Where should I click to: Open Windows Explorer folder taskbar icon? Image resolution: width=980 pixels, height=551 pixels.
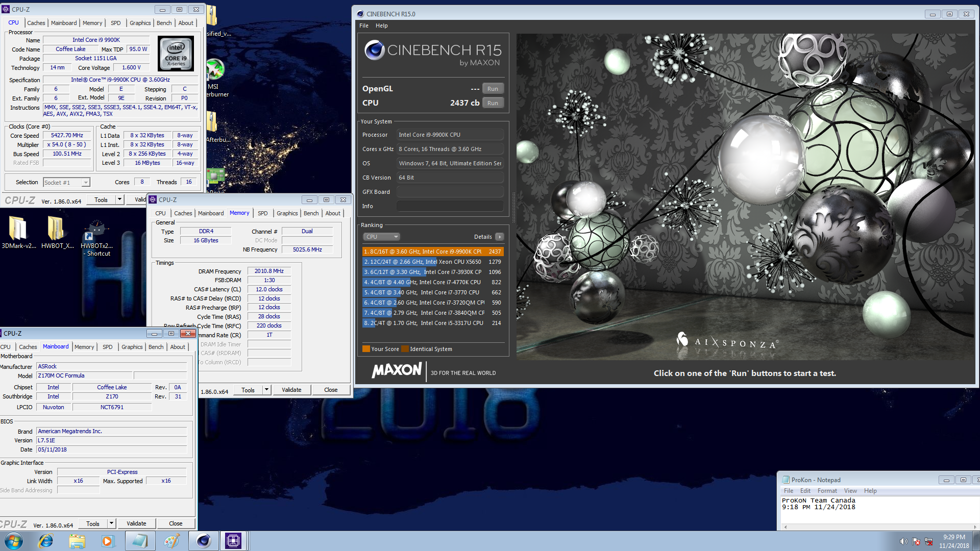[x=77, y=541]
